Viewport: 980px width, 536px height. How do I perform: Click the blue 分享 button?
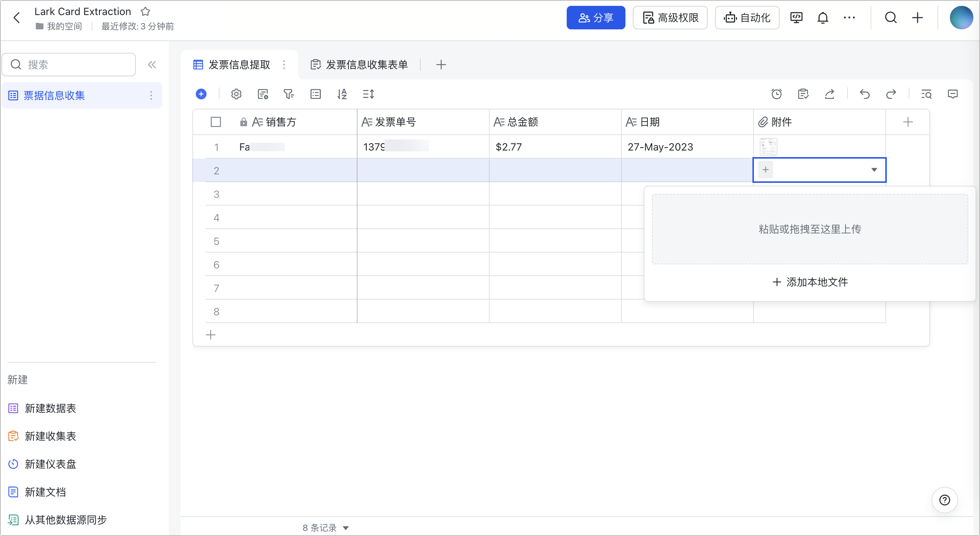595,18
